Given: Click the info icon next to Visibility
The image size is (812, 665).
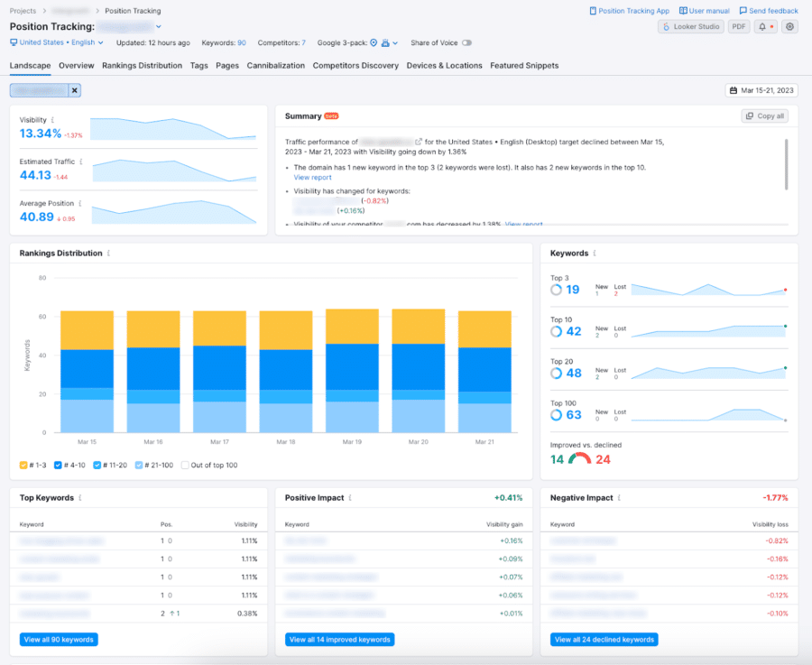Looking at the screenshot, I should (52, 120).
